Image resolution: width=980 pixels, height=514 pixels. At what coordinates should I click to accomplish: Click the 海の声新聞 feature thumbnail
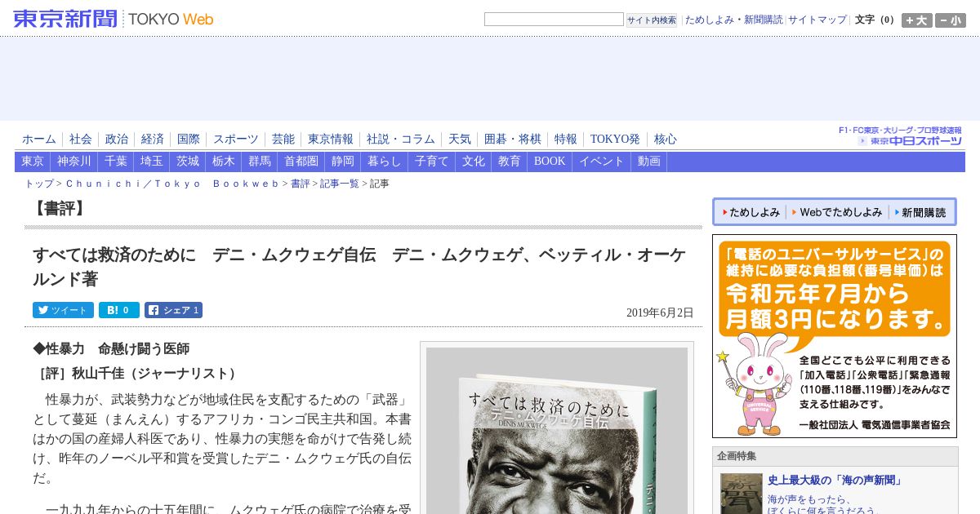pyautogui.click(x=742, y=494)
